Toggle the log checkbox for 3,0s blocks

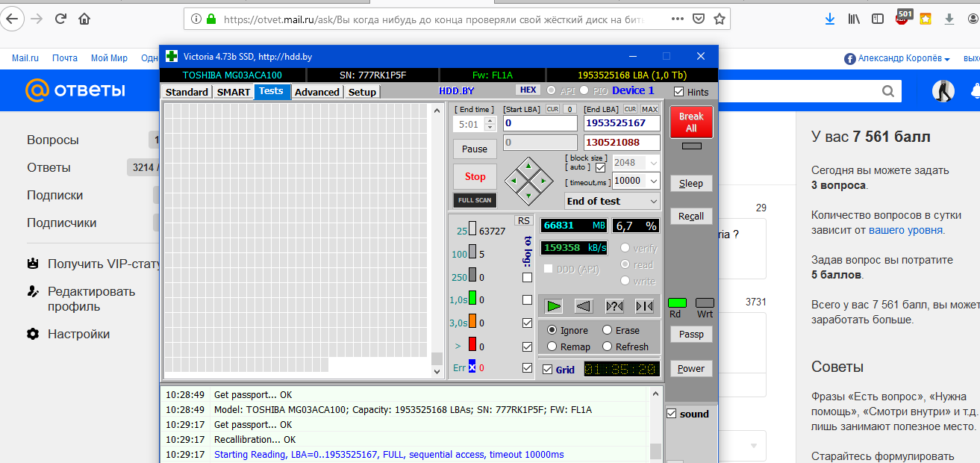click(x=528, y=323)
